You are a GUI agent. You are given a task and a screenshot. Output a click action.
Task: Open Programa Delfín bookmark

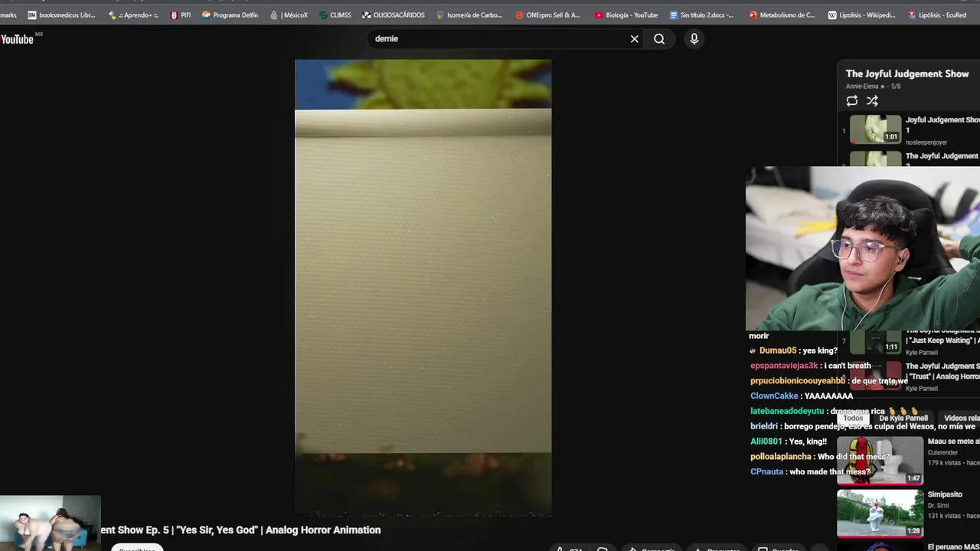tap(230, 15)
